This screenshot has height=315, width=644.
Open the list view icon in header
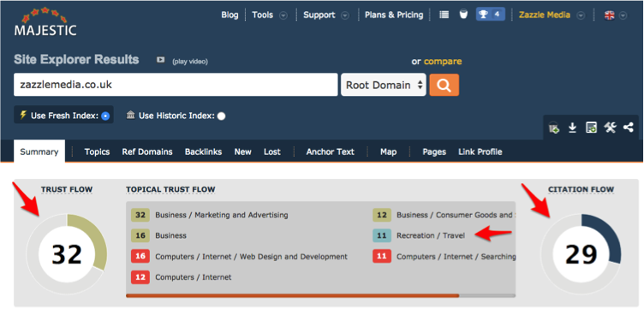click(444, 15)
